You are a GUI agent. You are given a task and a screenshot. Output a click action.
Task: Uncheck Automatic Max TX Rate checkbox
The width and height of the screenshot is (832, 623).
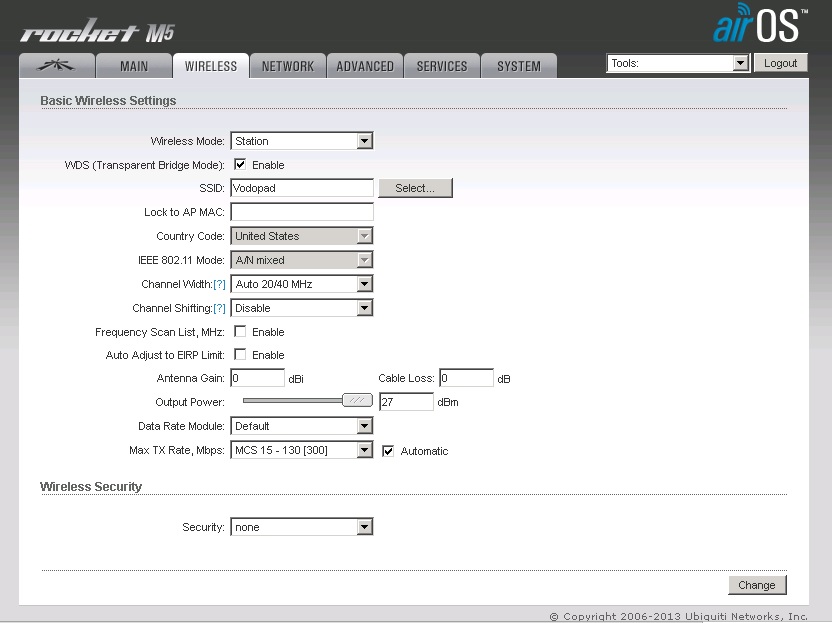coord(389,451)
